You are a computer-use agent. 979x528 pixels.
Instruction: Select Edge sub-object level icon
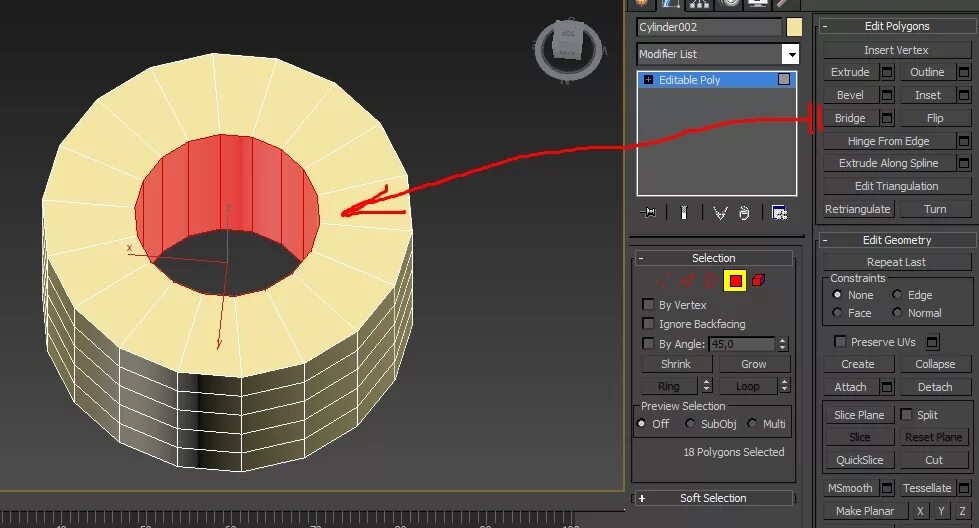(687, 281)
